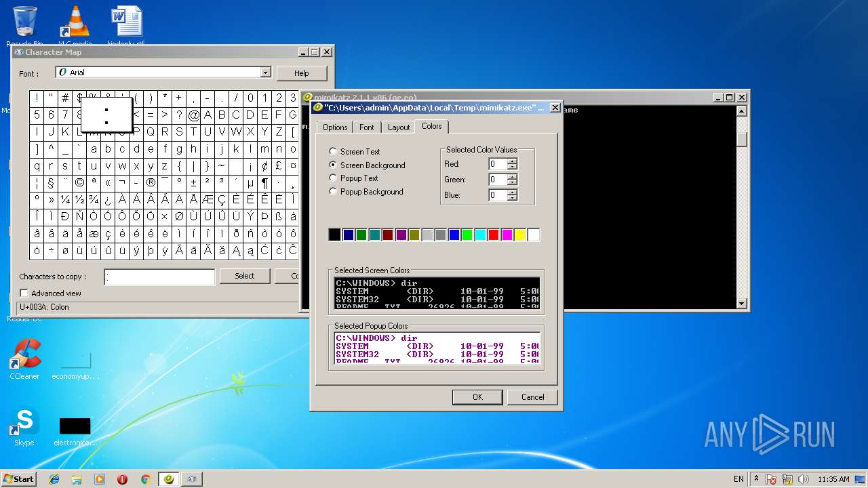Open the Word document on the desktop

click(126, 23)
